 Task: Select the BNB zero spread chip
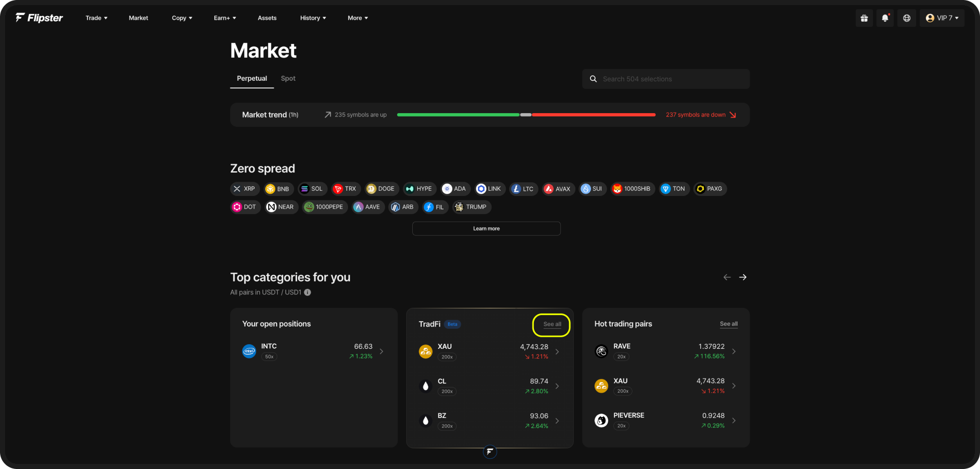click(x=278, y=189)
